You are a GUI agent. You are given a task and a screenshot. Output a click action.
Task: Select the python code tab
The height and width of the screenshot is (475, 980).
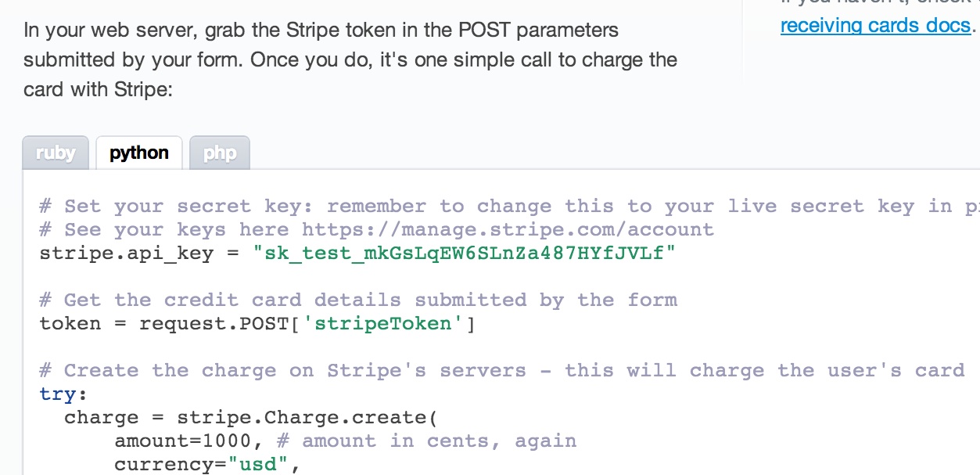(x=139, y=153)
